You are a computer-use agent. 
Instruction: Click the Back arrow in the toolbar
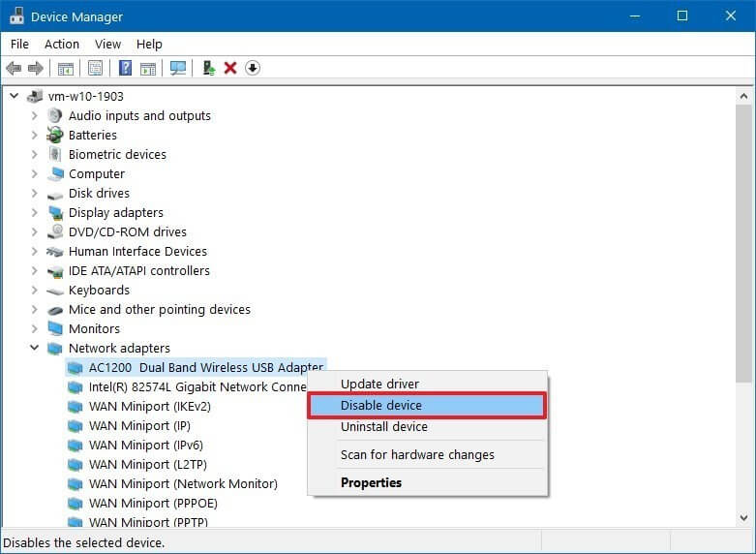(x=14, y=68)
